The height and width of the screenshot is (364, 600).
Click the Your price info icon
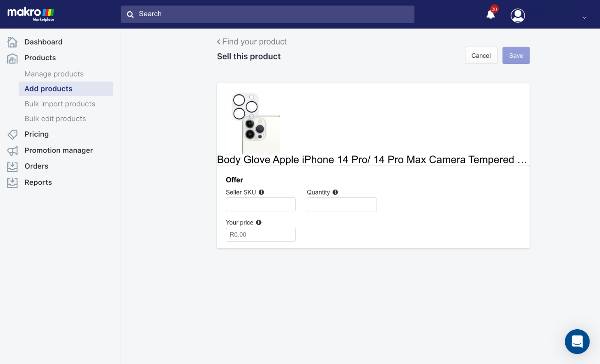pos(259,222)
